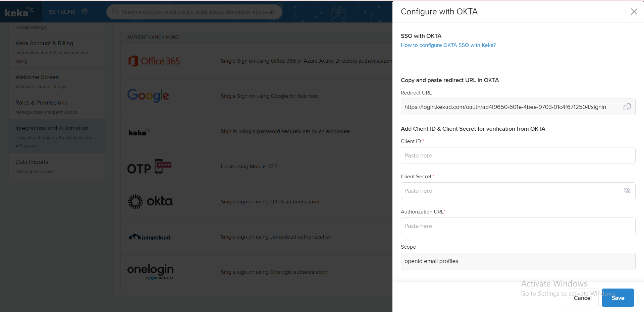Click Single sign on using Onelogin authentication
Image resolution: width=644 pixels, height=312 pixels.
click(x=274, y=272)
